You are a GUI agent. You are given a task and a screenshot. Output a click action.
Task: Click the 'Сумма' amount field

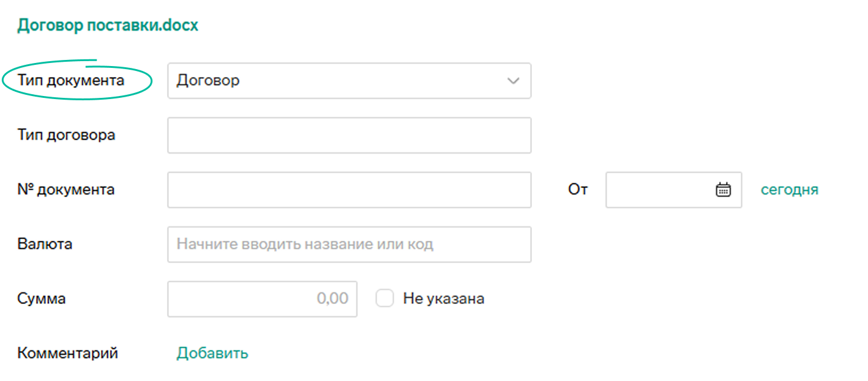click(262, 299)
